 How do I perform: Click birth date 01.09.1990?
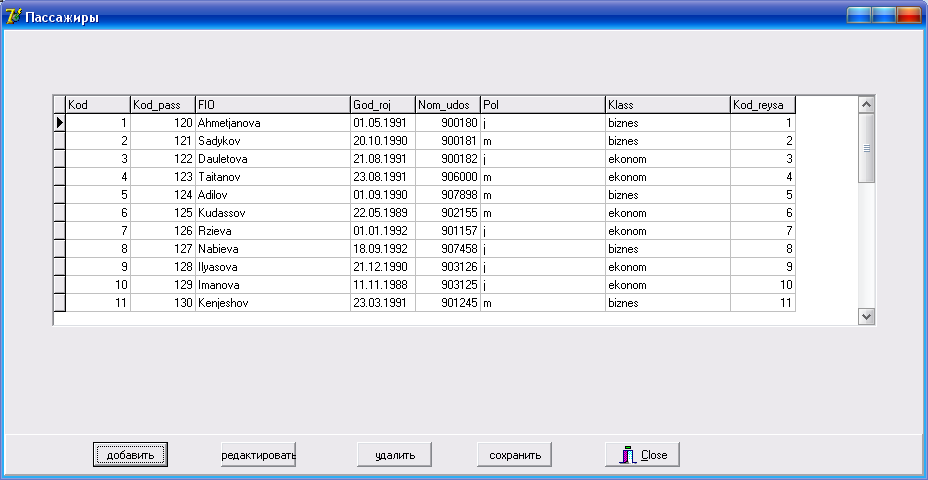(383, 195)
